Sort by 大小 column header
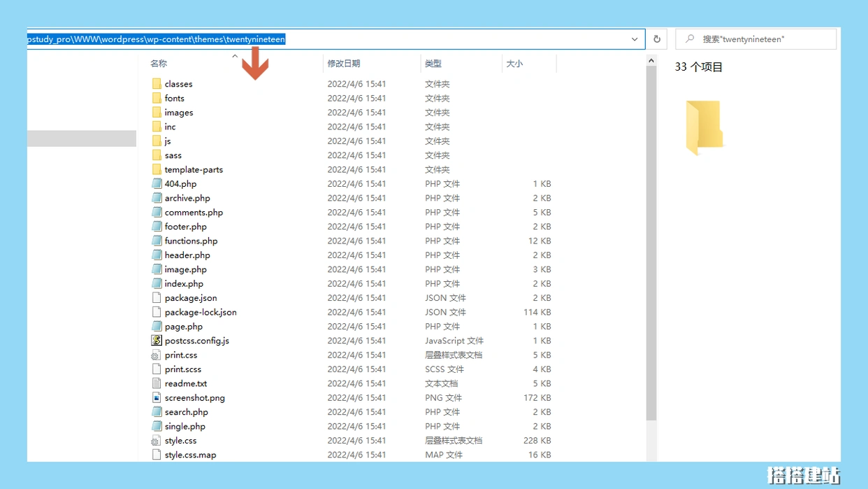 click(x=514, y=64)
